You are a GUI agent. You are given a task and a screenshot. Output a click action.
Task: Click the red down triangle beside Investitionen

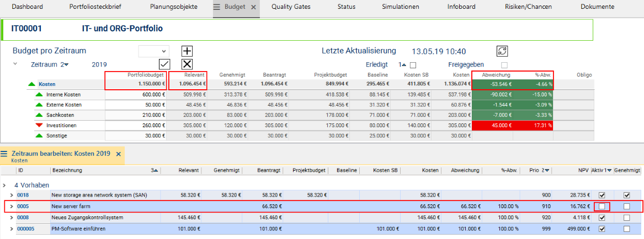pyautogui.click(x=39, y=126)
